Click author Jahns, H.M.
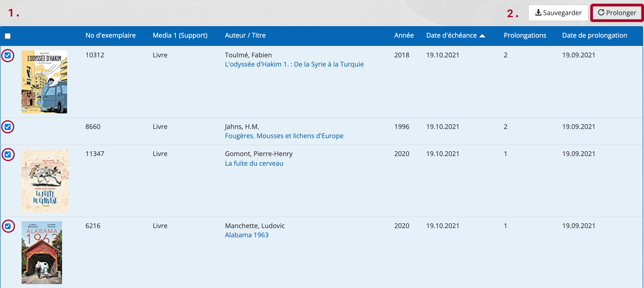The height and width of the screenshot is (288, 644). [242, 127]
